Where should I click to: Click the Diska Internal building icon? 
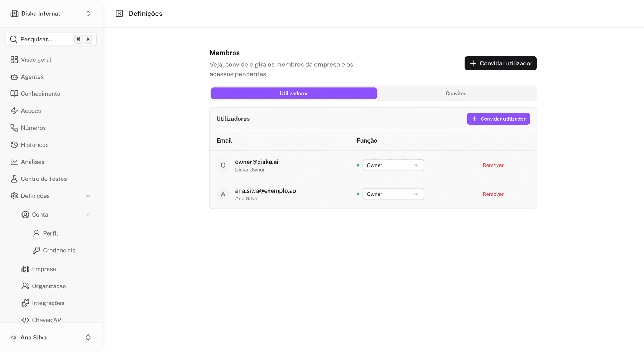tap(14, 14)
